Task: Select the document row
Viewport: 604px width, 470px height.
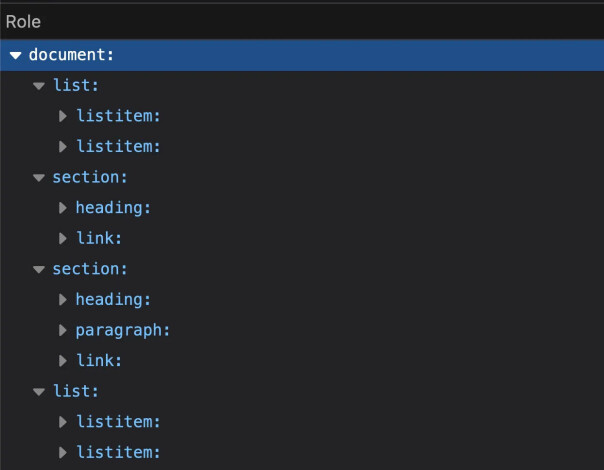Action: pyautogui.click(x=302, y=55)
